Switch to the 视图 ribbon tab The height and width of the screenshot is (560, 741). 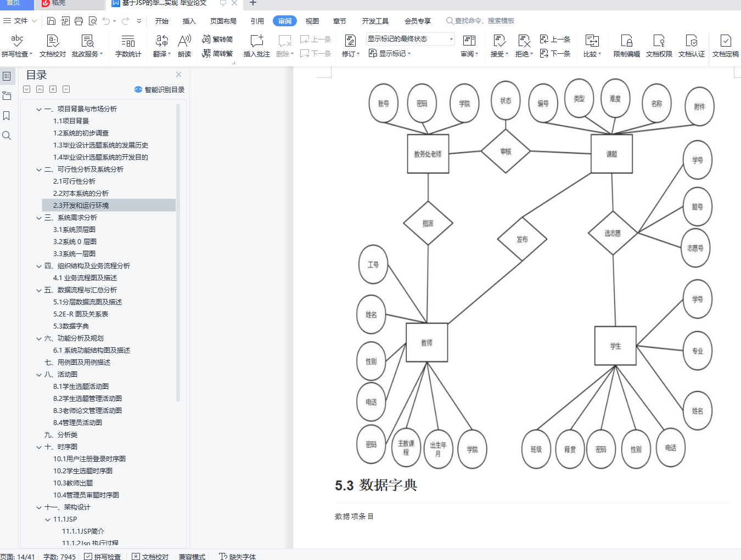click(312, 21)
